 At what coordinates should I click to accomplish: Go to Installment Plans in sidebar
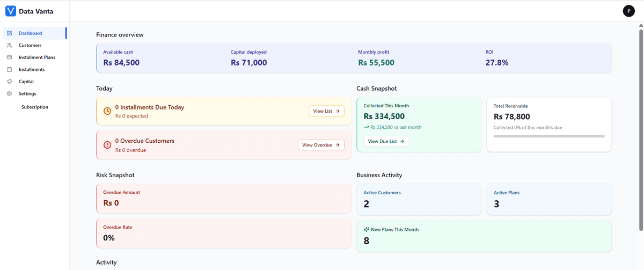[36, 57]
